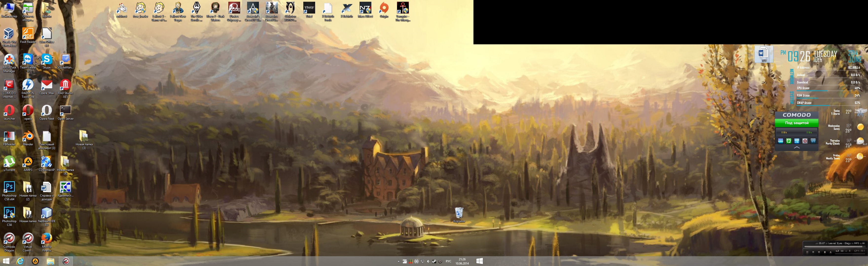The width and height of the screenshot is (868, 266).
Task: Open the Корзина recycle bin
Action: point(459,213)
